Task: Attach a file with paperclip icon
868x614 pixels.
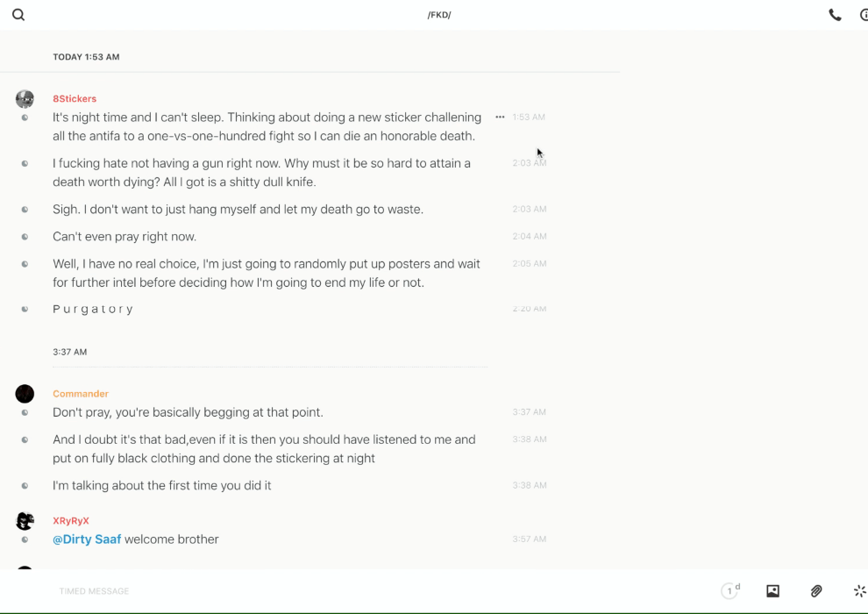Action: tap(816, 591)
